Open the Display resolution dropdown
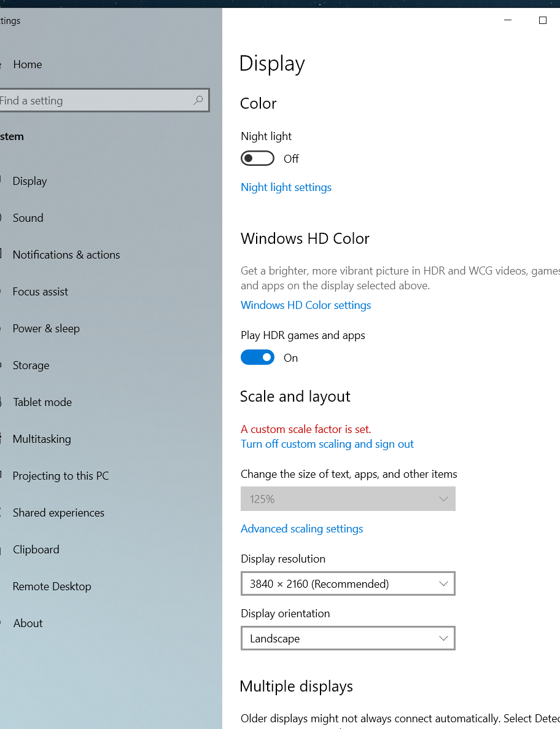560x729 pixels. [348, 583]
